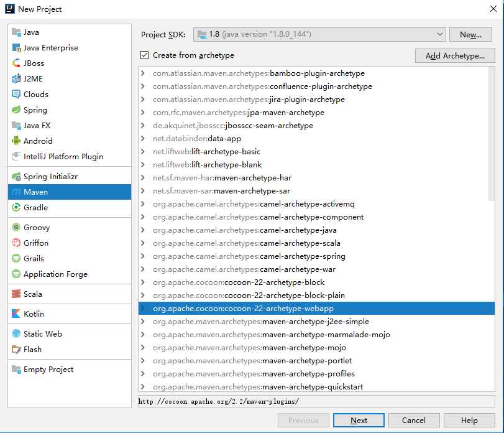Click the Empty Project folder icon
The height and width of the screenshot is (433, 504).
(x=16, y=369)
